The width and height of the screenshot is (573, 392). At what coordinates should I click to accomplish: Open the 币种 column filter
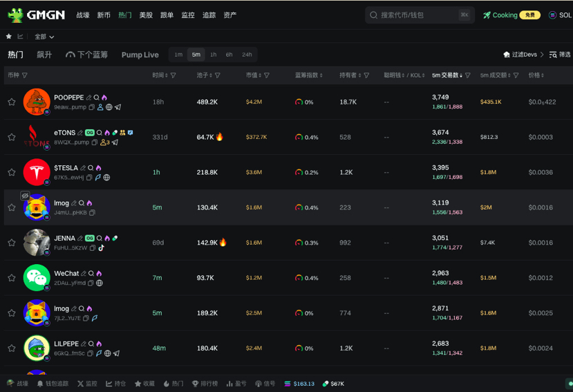pos(24,75)
